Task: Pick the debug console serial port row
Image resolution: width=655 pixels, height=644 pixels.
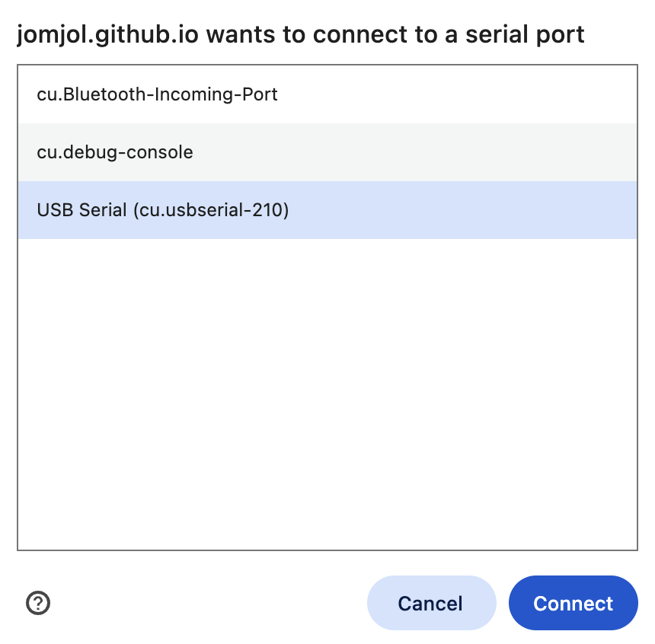Action: pyautogui.click(x=327, y=152)
